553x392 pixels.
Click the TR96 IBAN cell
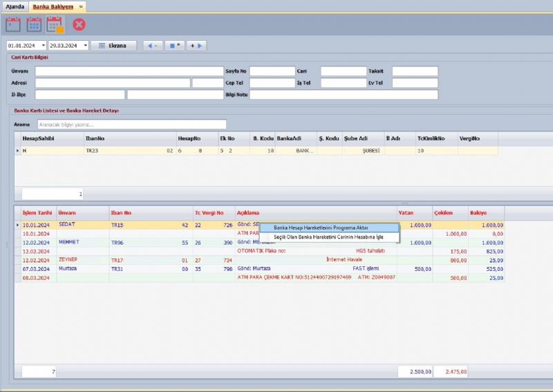click(151, 243)
